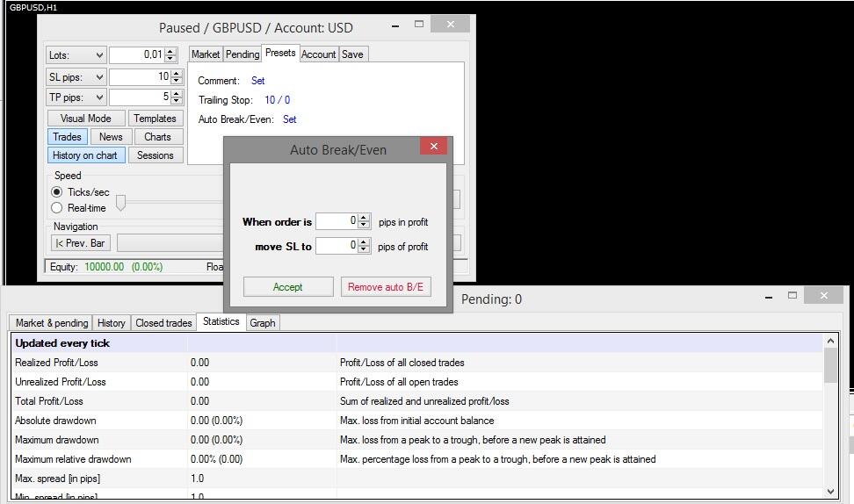Click the lots input field showing 0,01

[137, 55]
